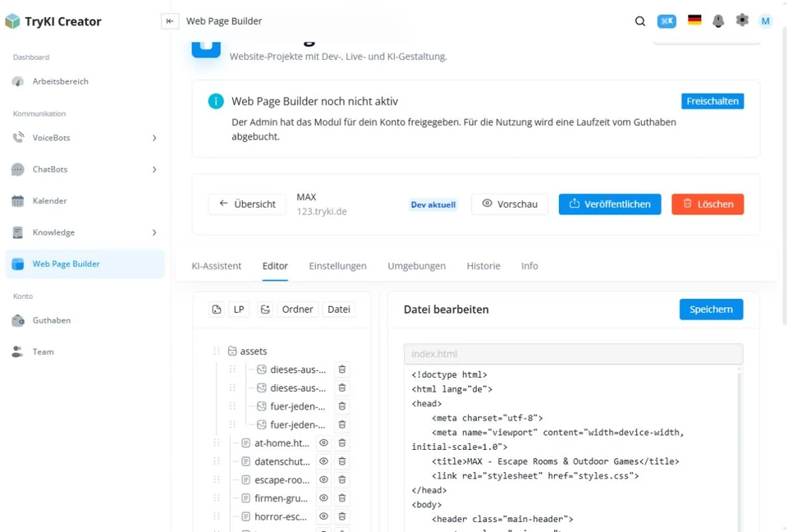788x532 pixels.
Task: Delete the firmen-gru... file via trash icon
Action: click(341, 498)
